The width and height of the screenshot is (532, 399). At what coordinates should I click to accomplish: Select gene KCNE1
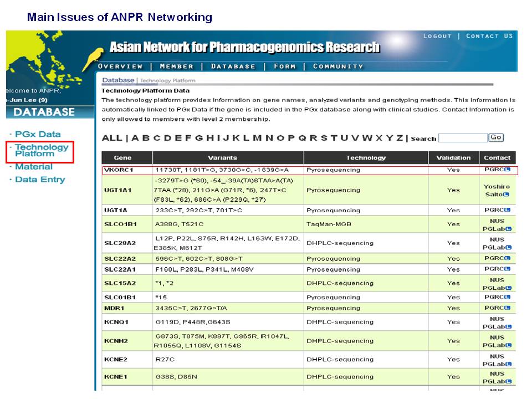[x=115, y=377]
